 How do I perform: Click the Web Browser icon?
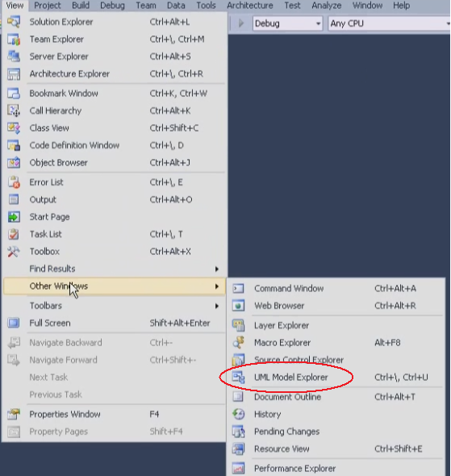point(238,306)
